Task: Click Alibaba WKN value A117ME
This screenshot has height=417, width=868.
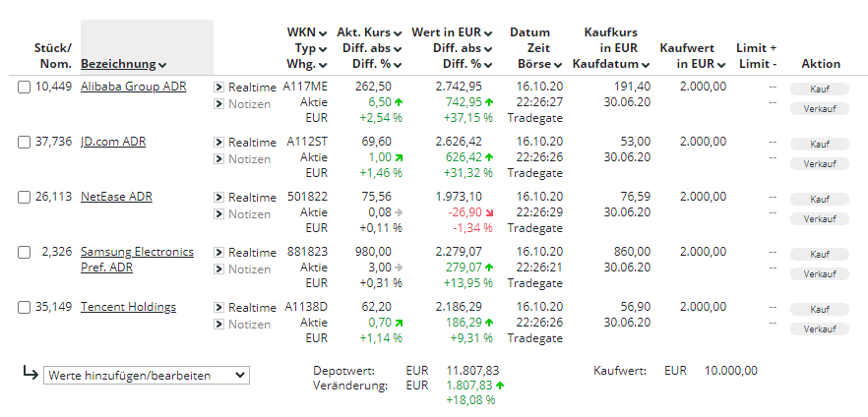Action: click(x=305, y=87)
